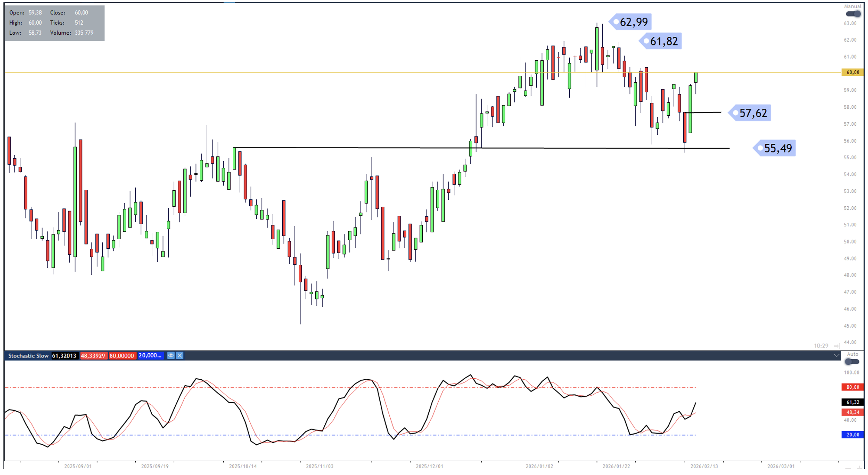Click the 2026/01/02 date on the time axis
This screenshot has width=868, height=475.
[539, 466]
